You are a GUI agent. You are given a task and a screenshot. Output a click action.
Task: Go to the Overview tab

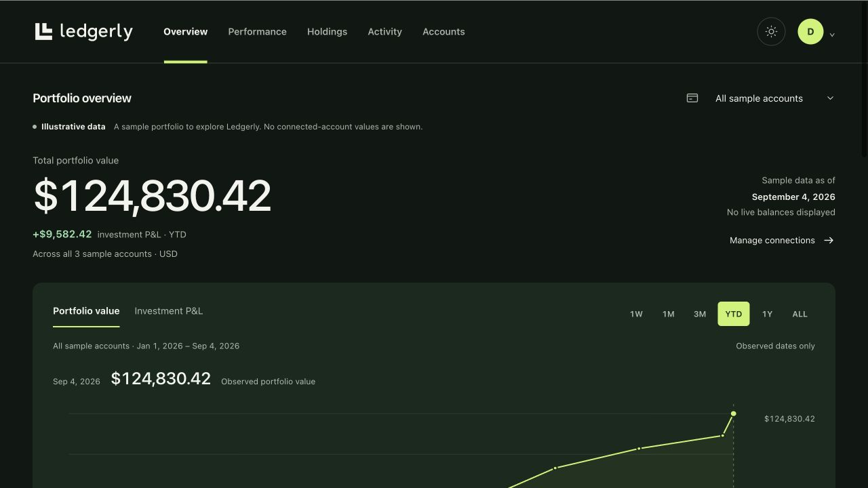(x=185, y=32)
